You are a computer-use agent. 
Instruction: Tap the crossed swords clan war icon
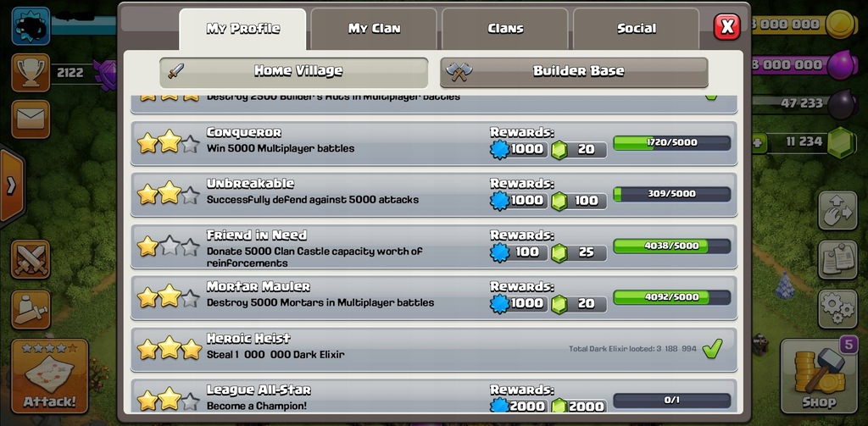(x=31, y=259)
